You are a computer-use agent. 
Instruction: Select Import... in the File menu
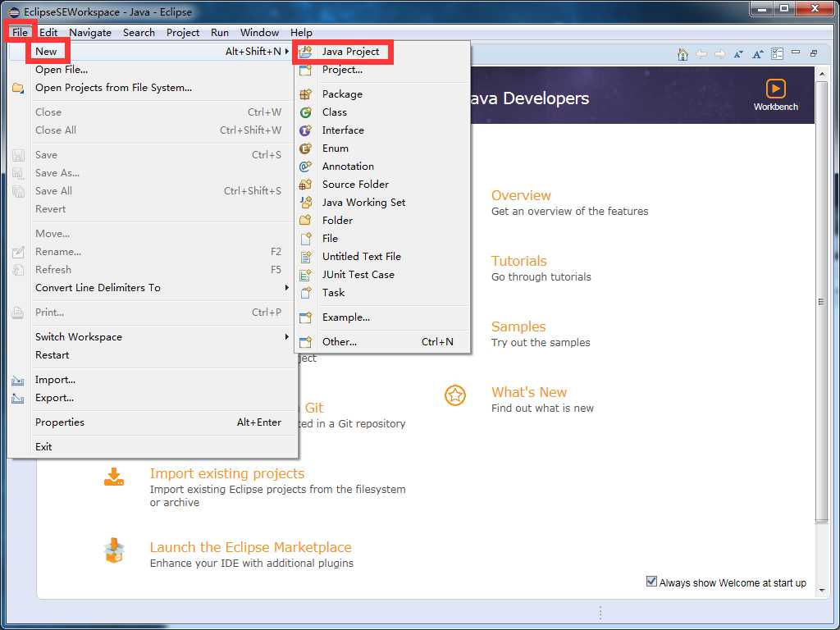[153, 380]
